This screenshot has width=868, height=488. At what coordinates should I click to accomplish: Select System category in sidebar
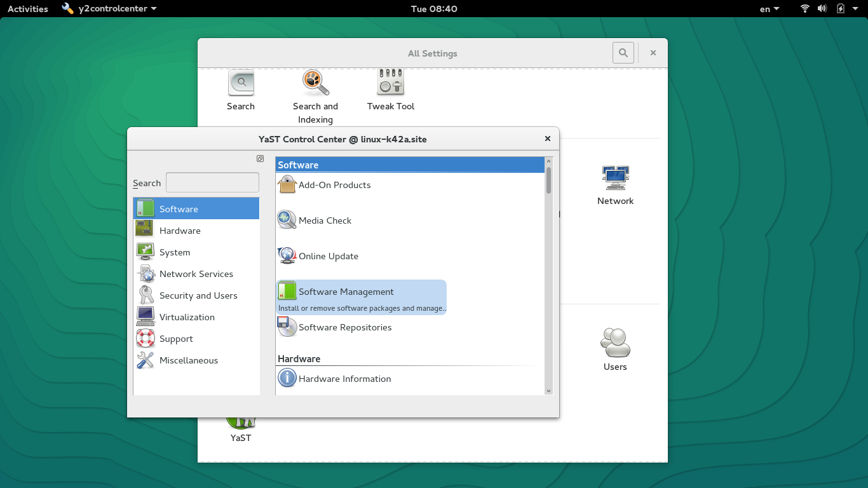coord(175,252)
